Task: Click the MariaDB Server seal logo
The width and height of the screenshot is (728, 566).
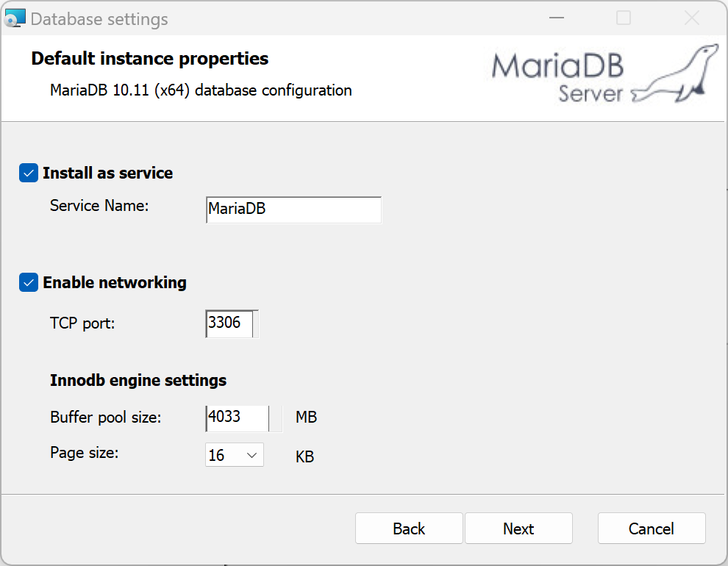Action: 605,74
